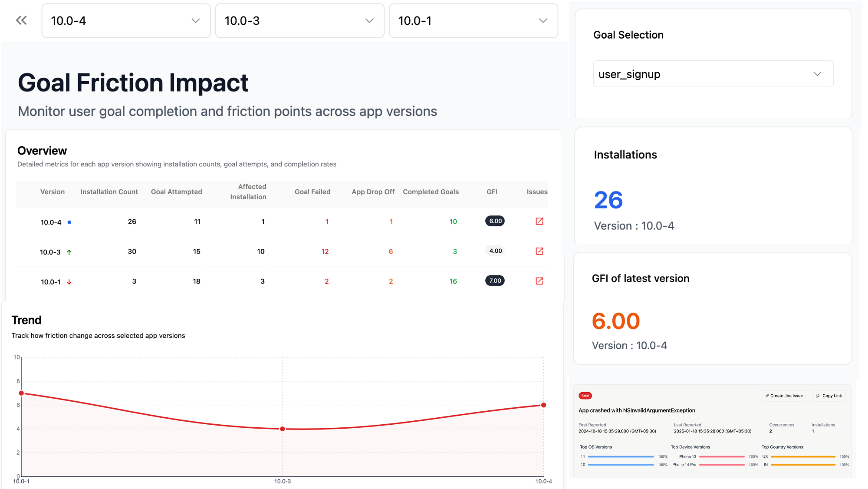Open the third version dropdown showing 10.0-1

pos(473,20)
